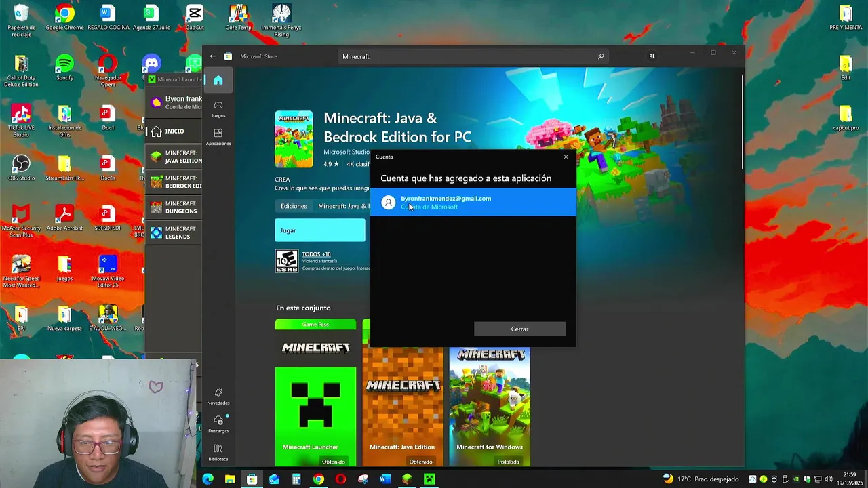Open Navegador Opera desktop shortcut
Viewport: 868px width, 488px height.
[x=108, y=71]
